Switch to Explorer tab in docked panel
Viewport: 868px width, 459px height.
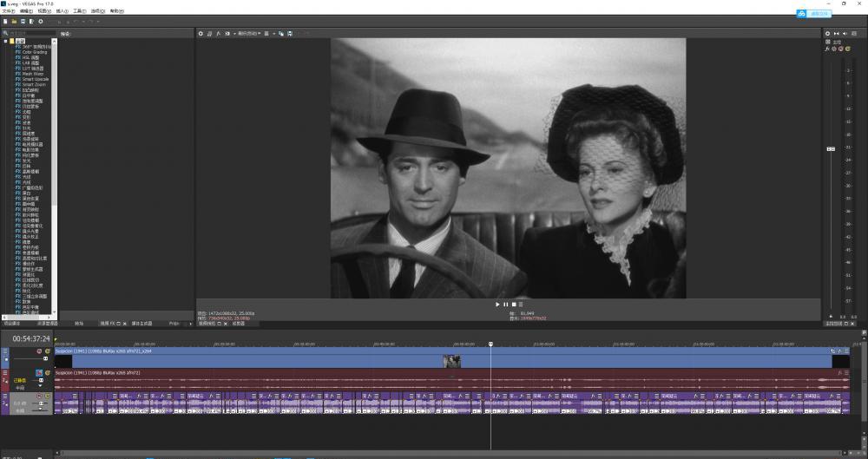47,324
